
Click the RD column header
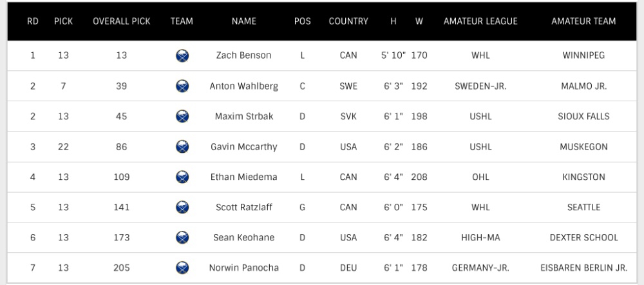33,21
